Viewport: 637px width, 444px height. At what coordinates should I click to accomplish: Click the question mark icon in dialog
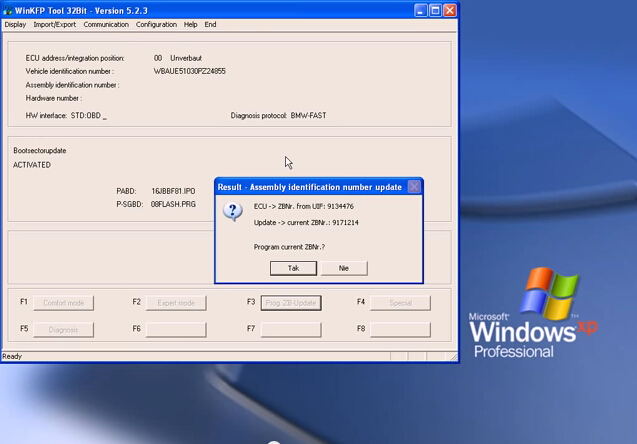tap(233, 212)
